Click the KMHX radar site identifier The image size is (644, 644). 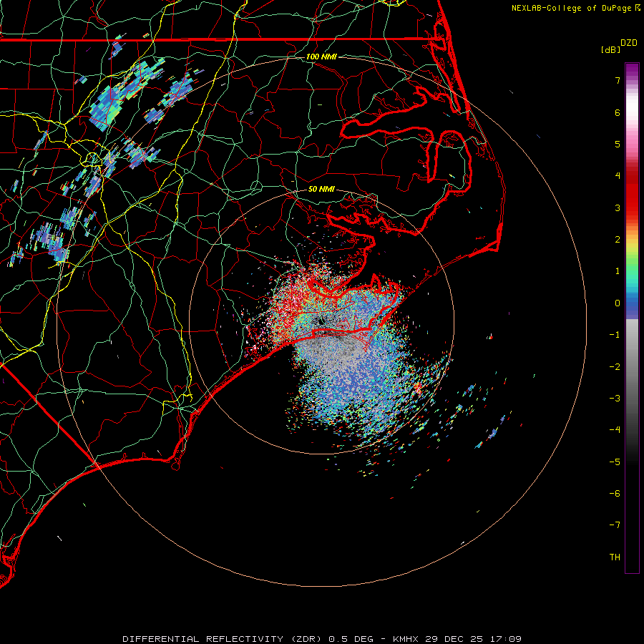coord(406,639)
